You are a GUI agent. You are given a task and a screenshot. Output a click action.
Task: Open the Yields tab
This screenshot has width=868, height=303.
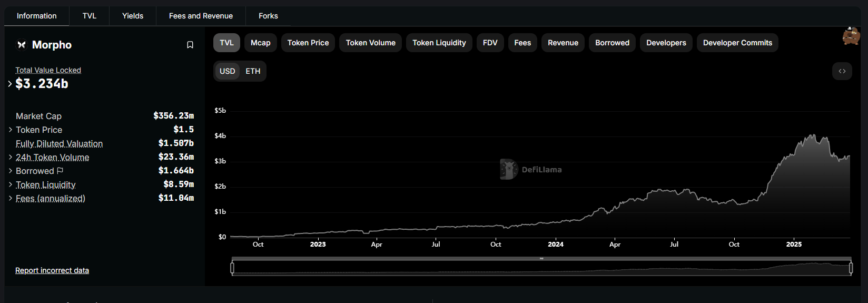[133, 16]
